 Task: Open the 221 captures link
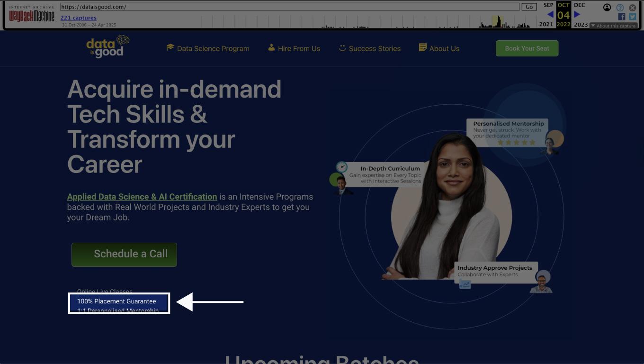[78, 18]
